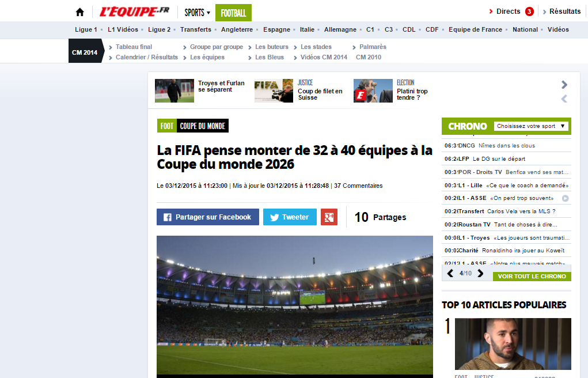588x378 pixels.
Task: Open the L1 Vidéos menu item
Action: (x=123, y=29)
